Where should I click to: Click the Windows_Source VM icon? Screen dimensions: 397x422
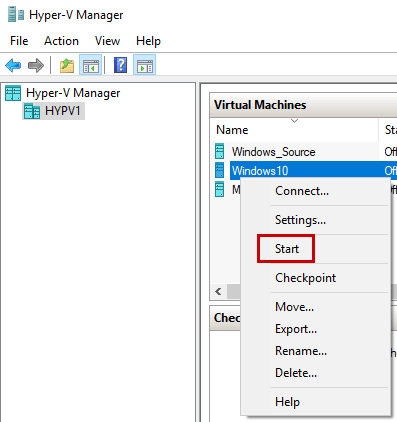point(220,151)
